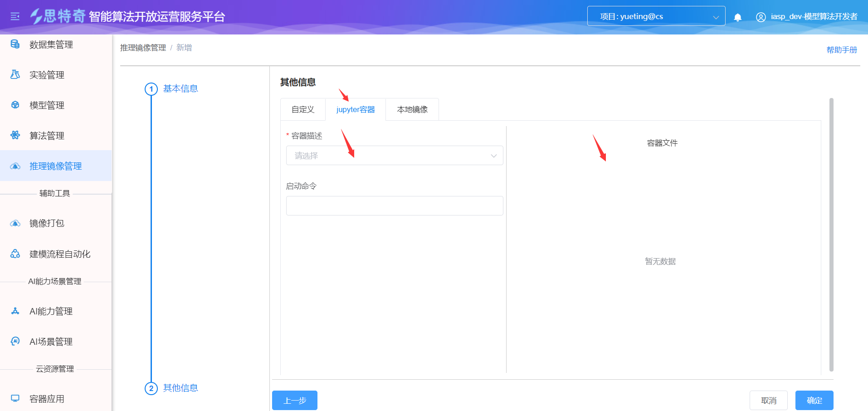Click the 智能算法开放运营服务平台 title
The image size is (868, 411).
point(157,17)
